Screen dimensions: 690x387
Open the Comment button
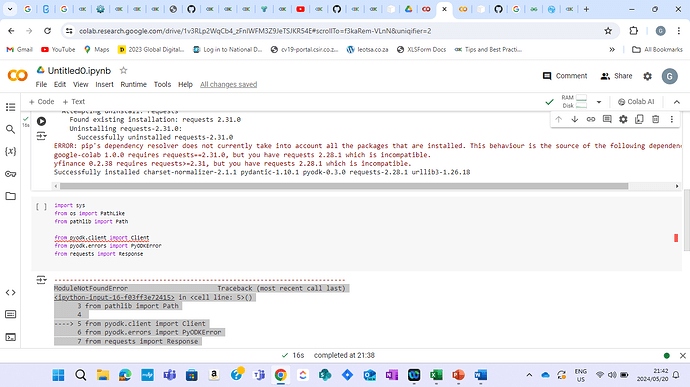[x=565, y=76]
